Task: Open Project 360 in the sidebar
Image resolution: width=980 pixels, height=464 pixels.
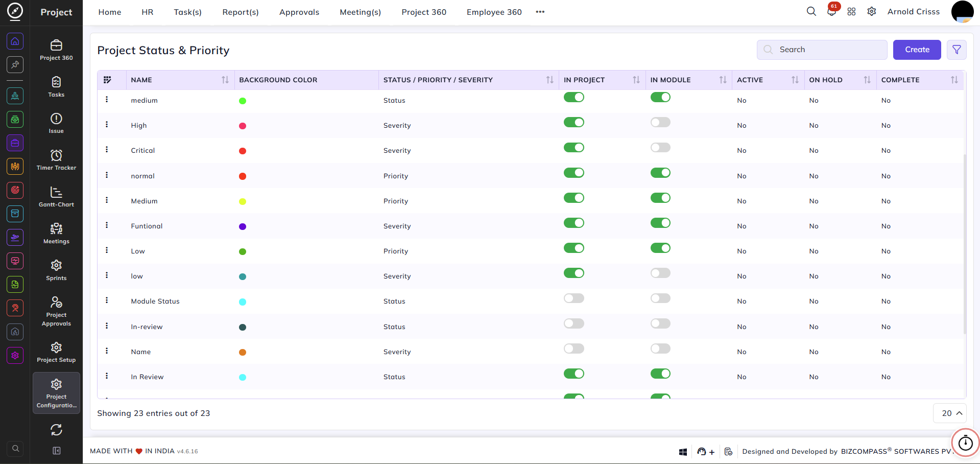Action: (56, 50)
